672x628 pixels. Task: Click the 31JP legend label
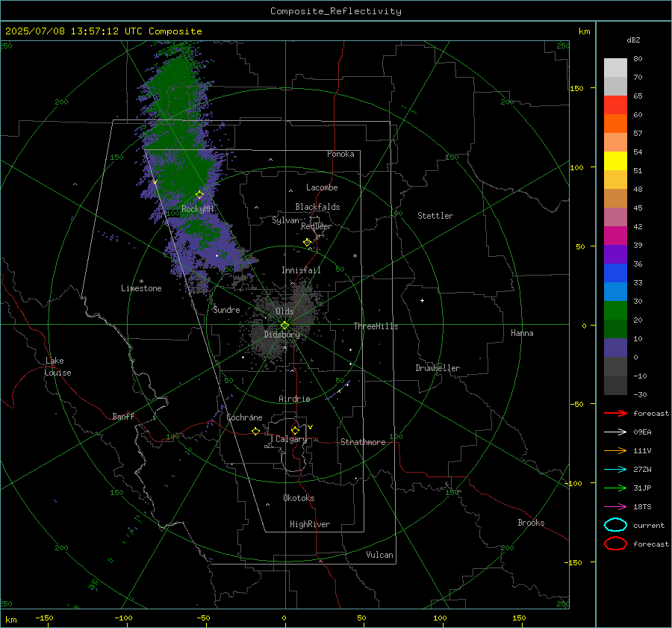[642, 488]
